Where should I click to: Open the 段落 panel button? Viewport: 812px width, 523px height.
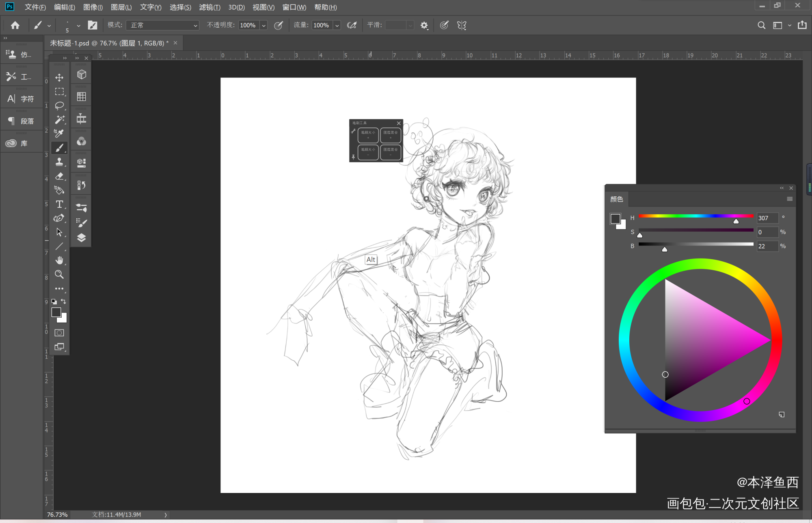[x=22, y=121]
